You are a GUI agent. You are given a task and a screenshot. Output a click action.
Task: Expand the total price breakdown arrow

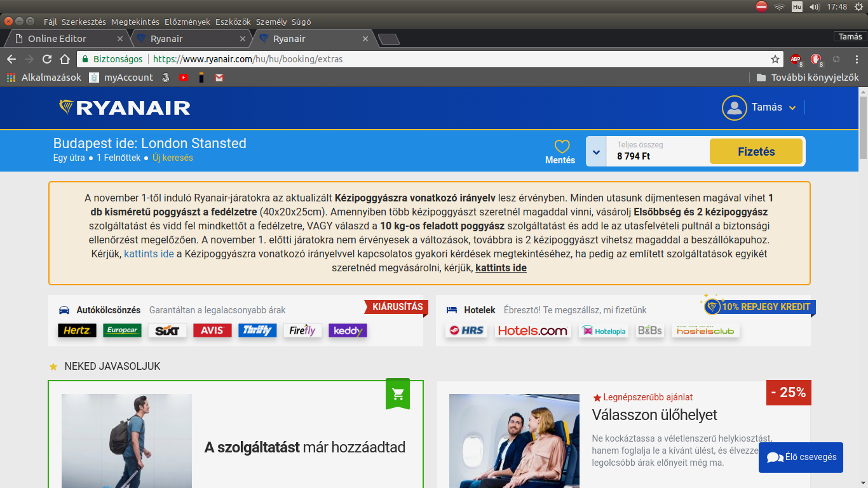tap(596, 152)
